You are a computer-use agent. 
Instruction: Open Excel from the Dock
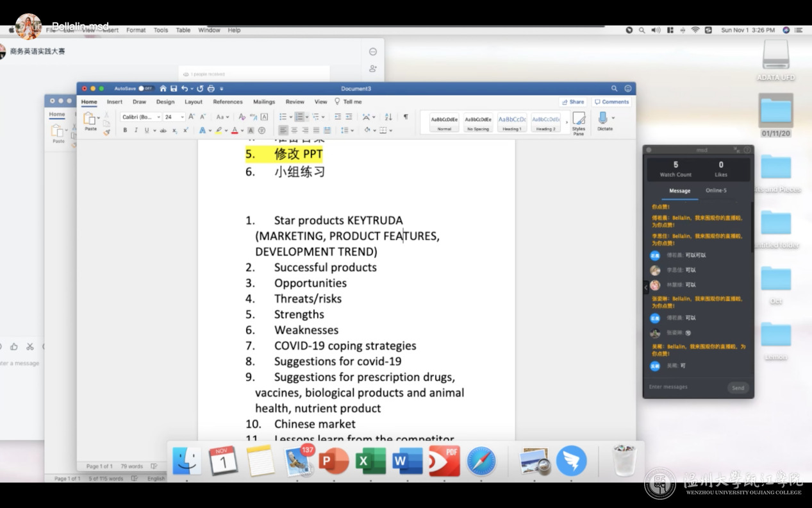[370, 461]
